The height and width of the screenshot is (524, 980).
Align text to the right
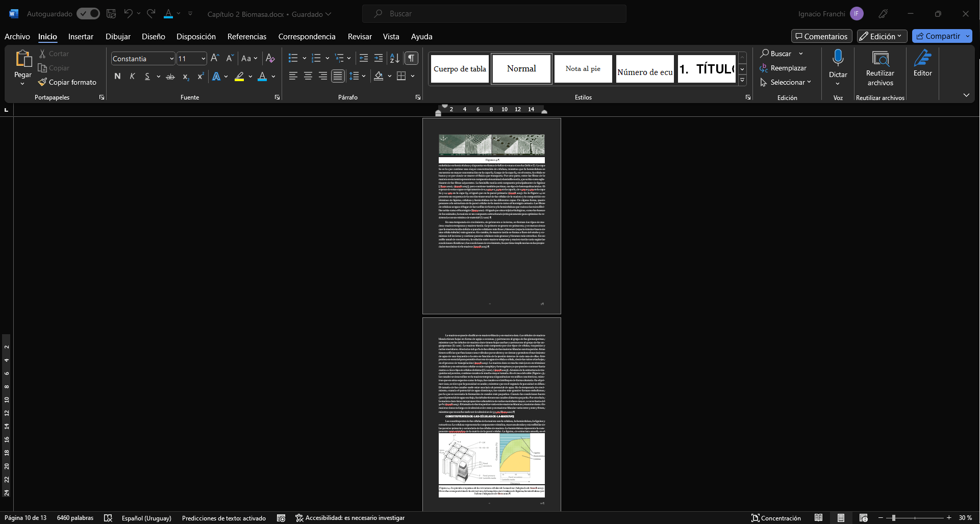click(x=323, y=76)
